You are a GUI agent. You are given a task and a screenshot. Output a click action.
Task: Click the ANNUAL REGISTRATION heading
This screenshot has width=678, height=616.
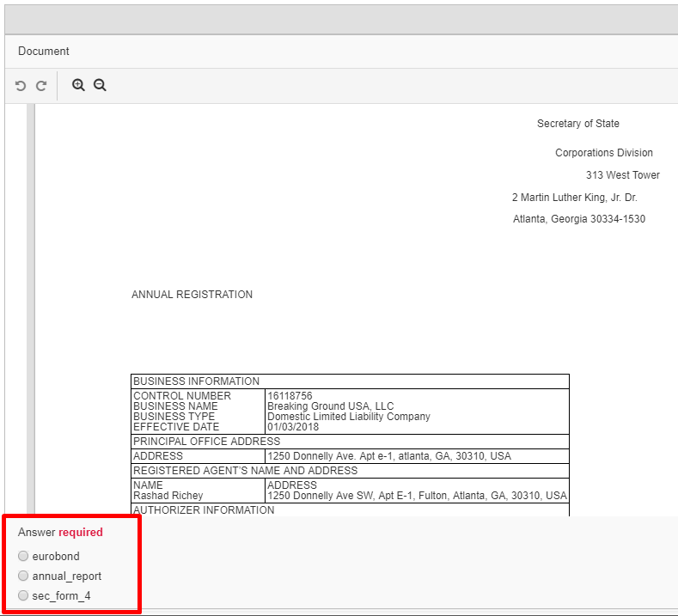[192, 295]
